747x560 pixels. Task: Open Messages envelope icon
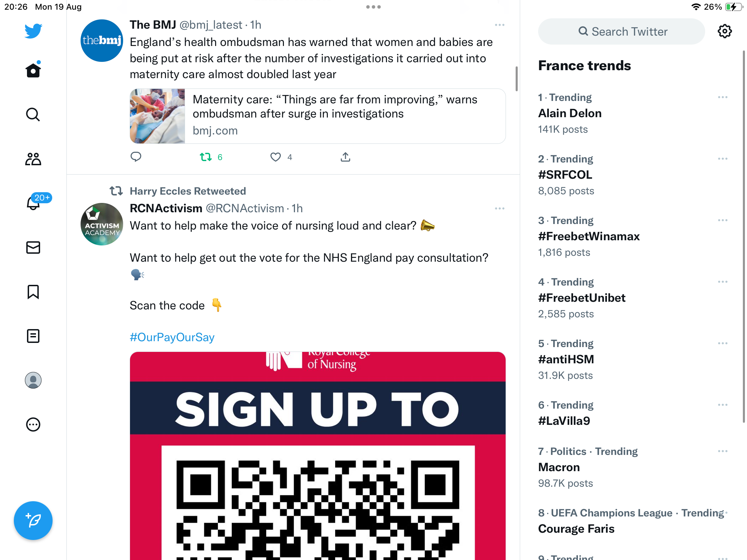click(x=33, y=248)
